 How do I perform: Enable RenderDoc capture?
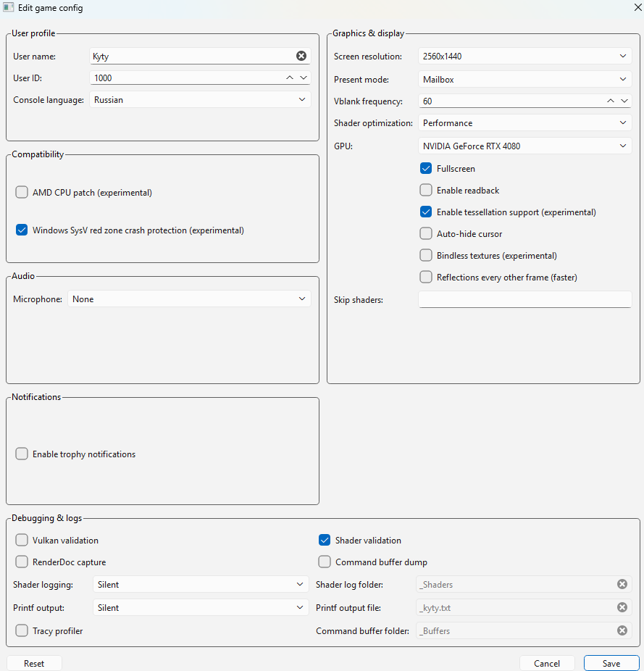[22, 562]
